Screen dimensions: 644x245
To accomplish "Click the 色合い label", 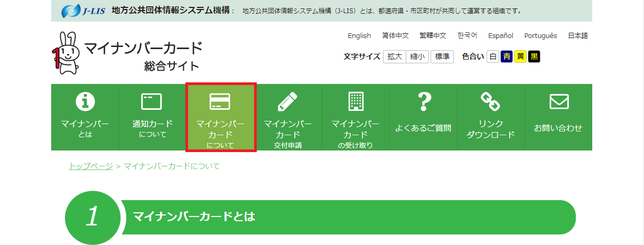I will pos(473,56).
